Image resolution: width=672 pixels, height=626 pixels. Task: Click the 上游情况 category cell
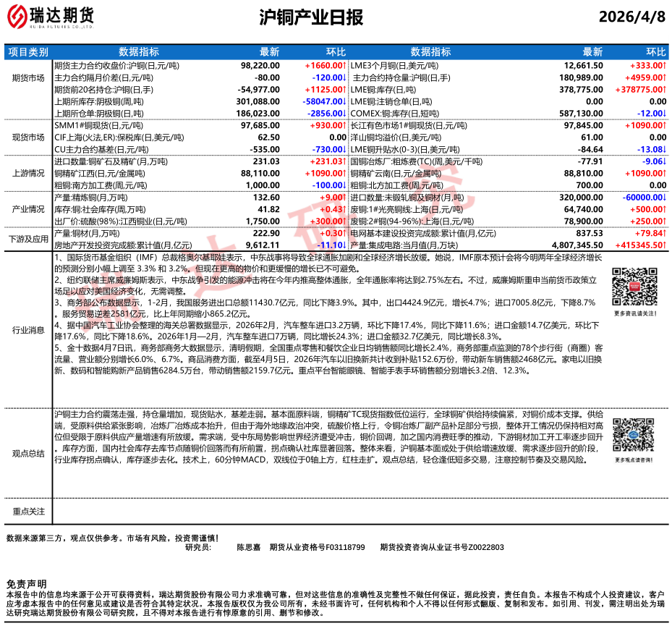(x=28, y=174)
